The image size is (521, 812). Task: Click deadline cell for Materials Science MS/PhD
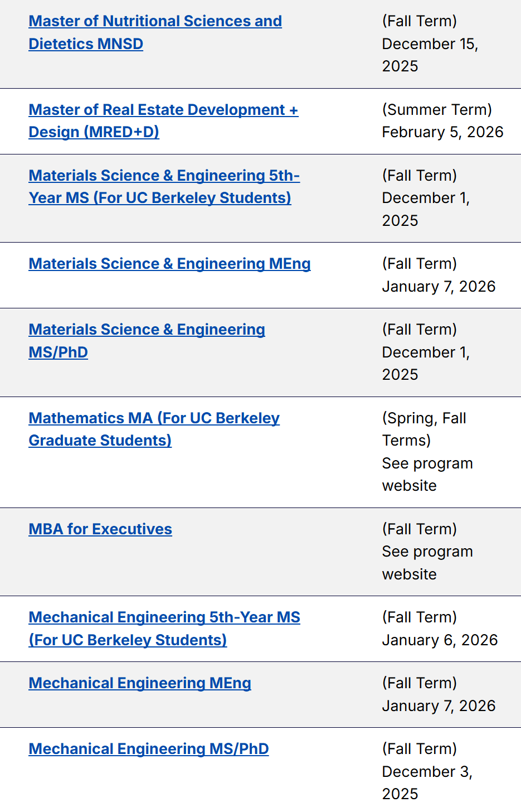point(426,352)
